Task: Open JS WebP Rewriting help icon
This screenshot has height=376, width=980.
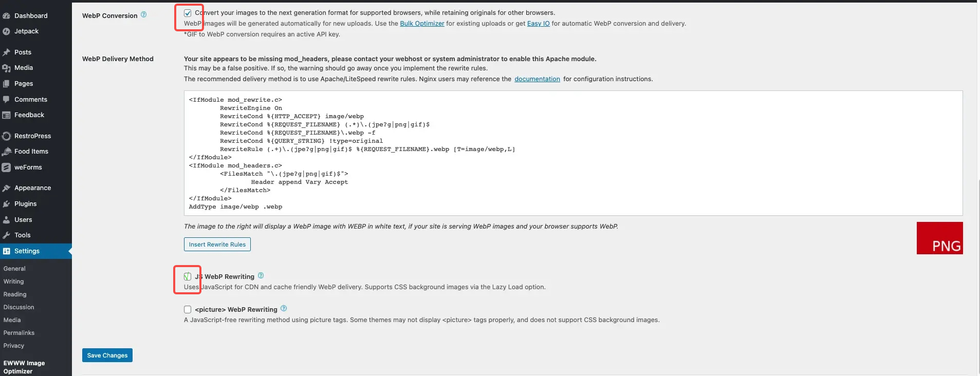Action: pos(261,275)
